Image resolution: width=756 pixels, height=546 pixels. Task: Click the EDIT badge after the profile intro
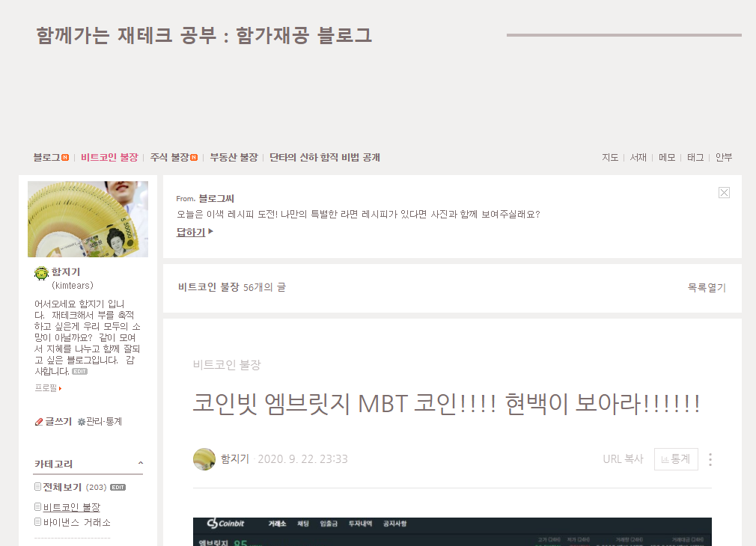click(x=79, y=372)
